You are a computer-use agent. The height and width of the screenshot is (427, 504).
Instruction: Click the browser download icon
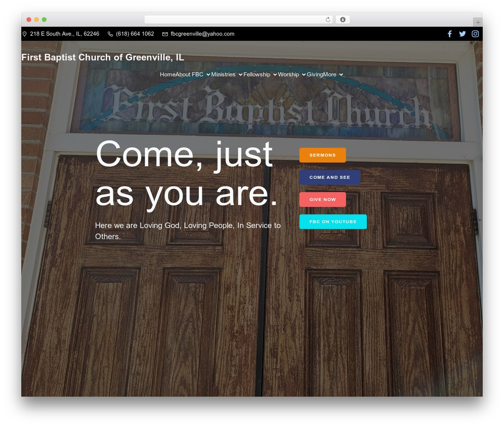(343, 20)
